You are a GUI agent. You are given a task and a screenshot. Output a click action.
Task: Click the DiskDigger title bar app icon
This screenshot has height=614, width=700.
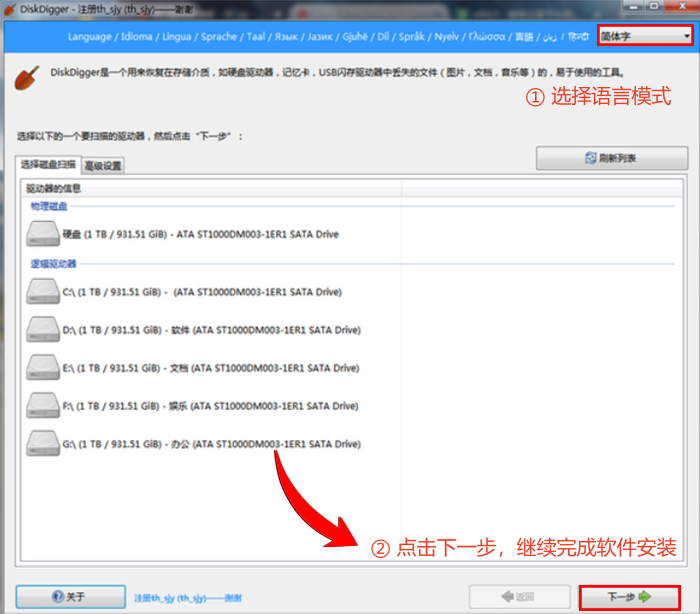tap(10, 9)
